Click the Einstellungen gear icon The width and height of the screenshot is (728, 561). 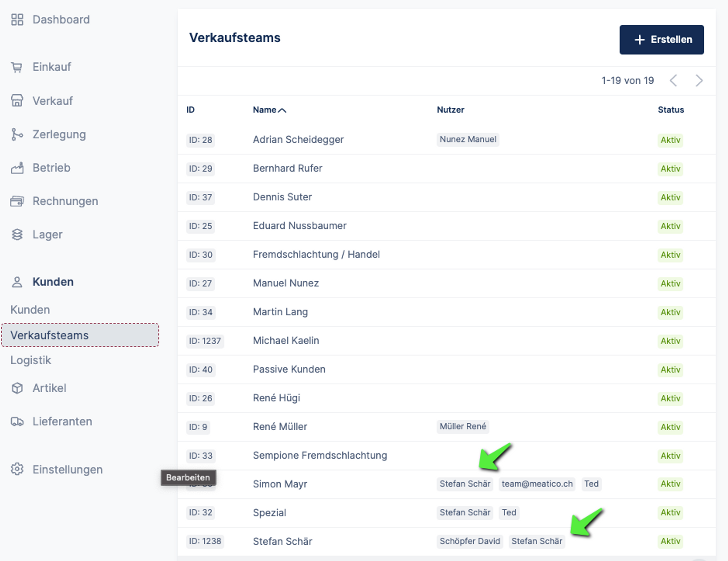17,469
